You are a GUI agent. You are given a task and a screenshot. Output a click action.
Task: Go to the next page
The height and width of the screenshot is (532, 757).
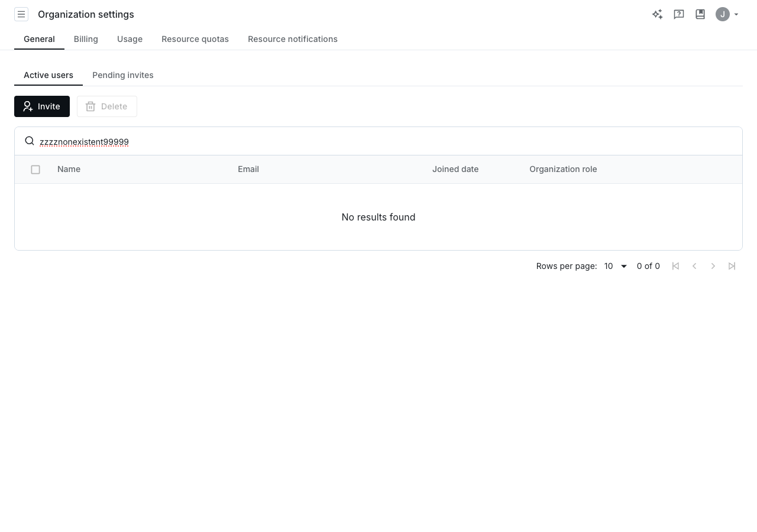[x=713, y=266]
